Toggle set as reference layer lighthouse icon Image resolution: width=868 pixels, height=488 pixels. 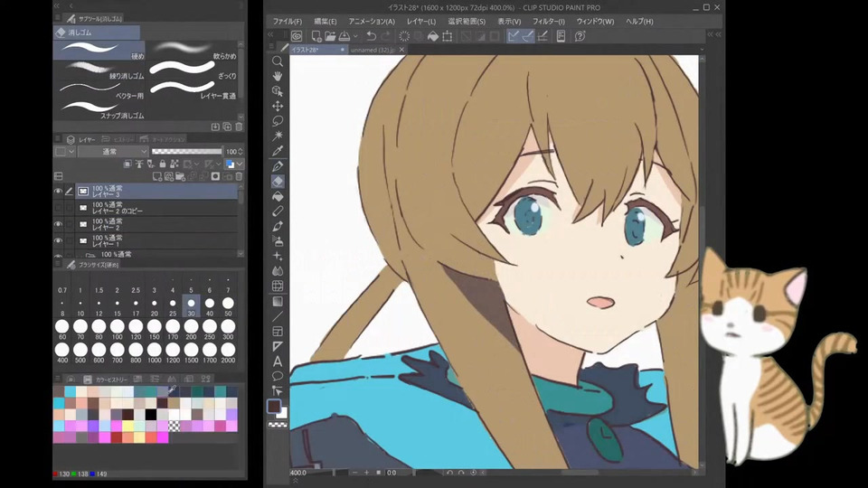139,164
